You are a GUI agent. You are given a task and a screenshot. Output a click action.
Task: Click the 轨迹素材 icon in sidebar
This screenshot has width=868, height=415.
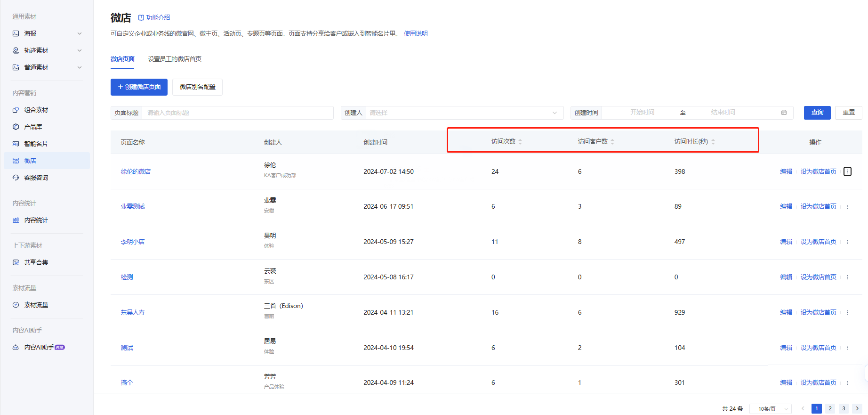pos(16,50)
